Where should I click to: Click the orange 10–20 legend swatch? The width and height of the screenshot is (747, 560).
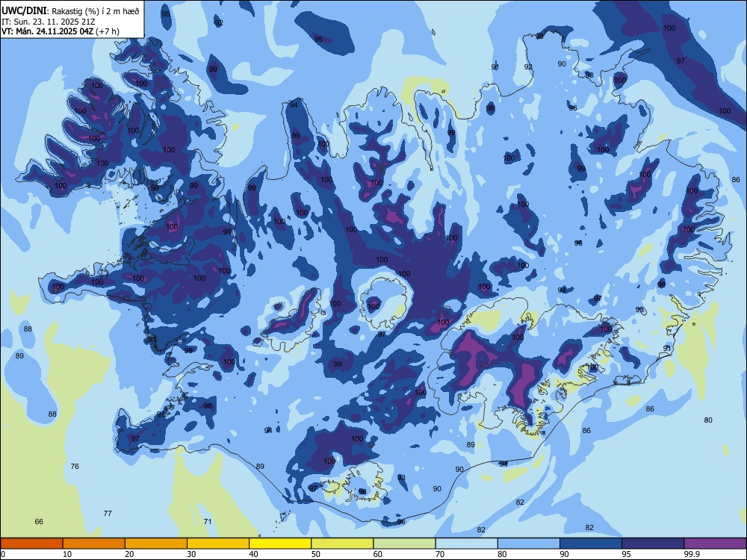(x=94, y=544)
